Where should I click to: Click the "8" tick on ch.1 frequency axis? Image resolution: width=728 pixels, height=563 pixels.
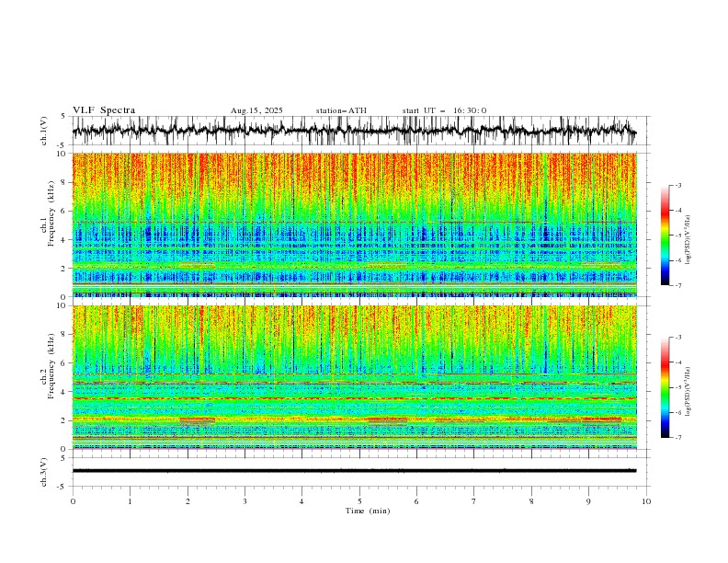(64, 182)
